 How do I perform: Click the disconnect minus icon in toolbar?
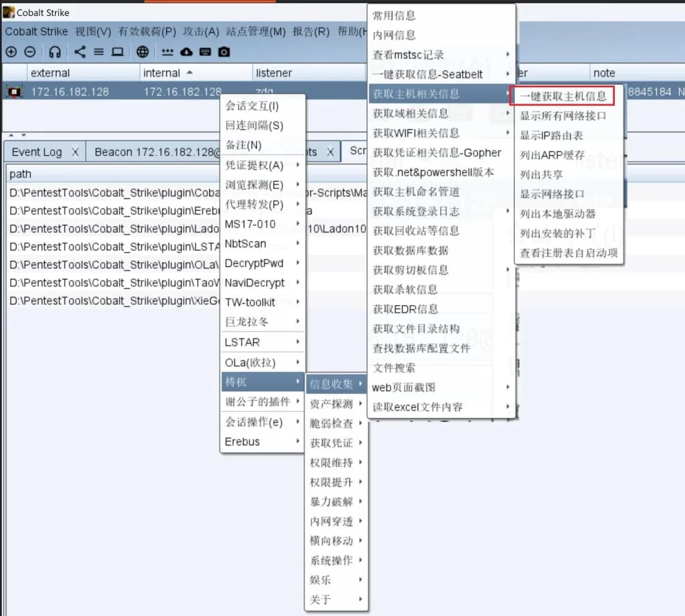(x=29, y=52)
